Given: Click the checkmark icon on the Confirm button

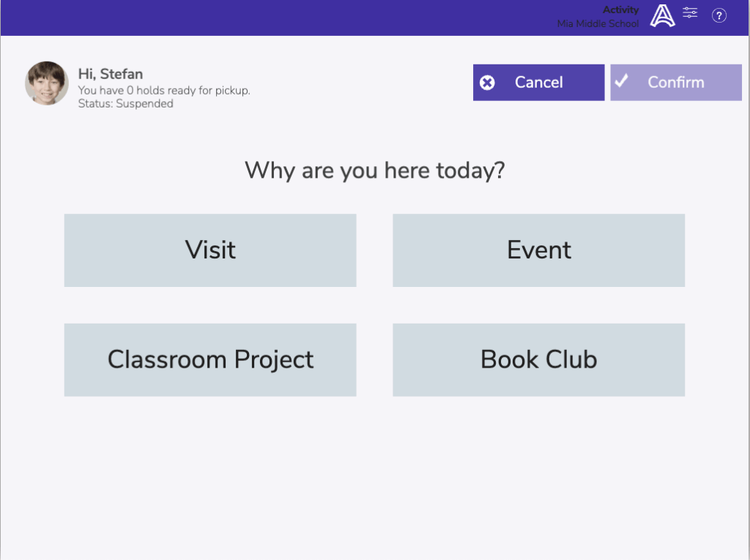Looking at the screenshot, I should point(622,81).
